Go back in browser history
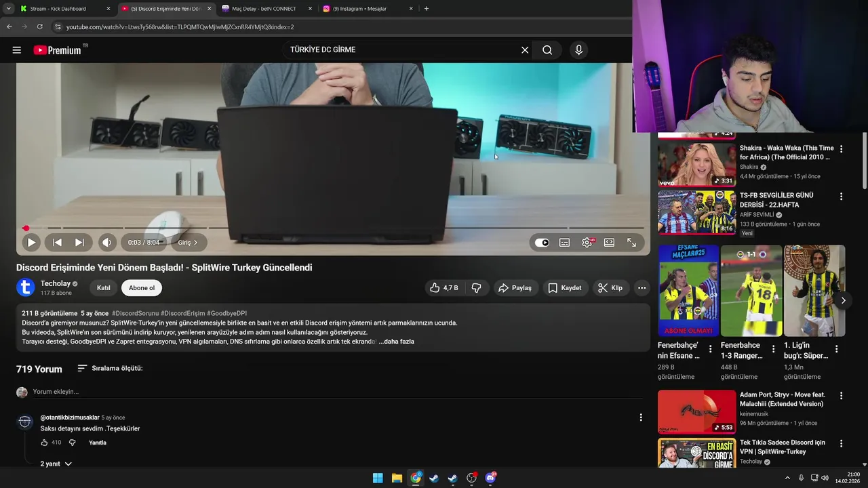This screenshot has height=488, width=868. click(x=9, y=26)
